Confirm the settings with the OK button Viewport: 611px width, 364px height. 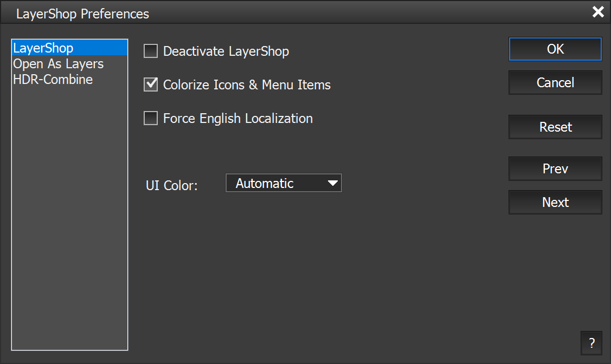(555, 49)
